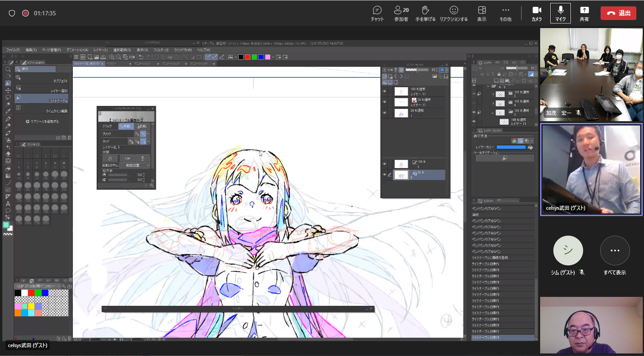Toggle visibility of the 100% cel layer 3
Viewport: 644px width, 356px height.
pyautogui.click(x=384, y=164)
